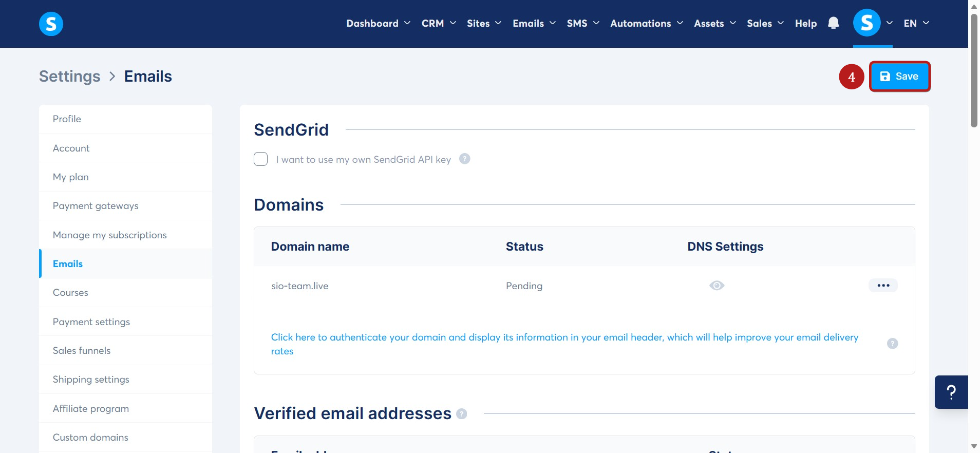Expand the Emails dropdown in top navigation

[x=534, y=23]
